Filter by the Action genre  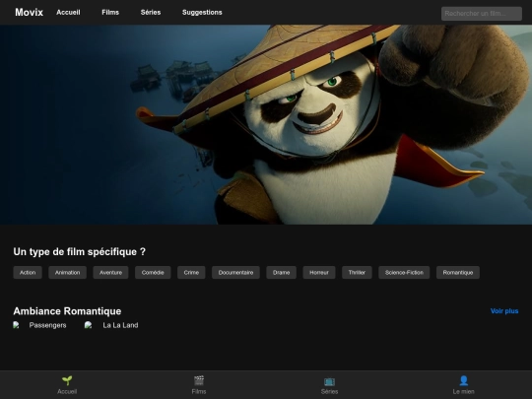click(28, 273)
